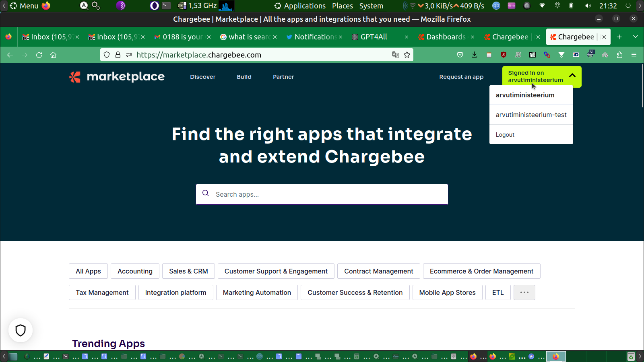
Task: Open the Discover navigation item
Action: click(x=202, y=77)
